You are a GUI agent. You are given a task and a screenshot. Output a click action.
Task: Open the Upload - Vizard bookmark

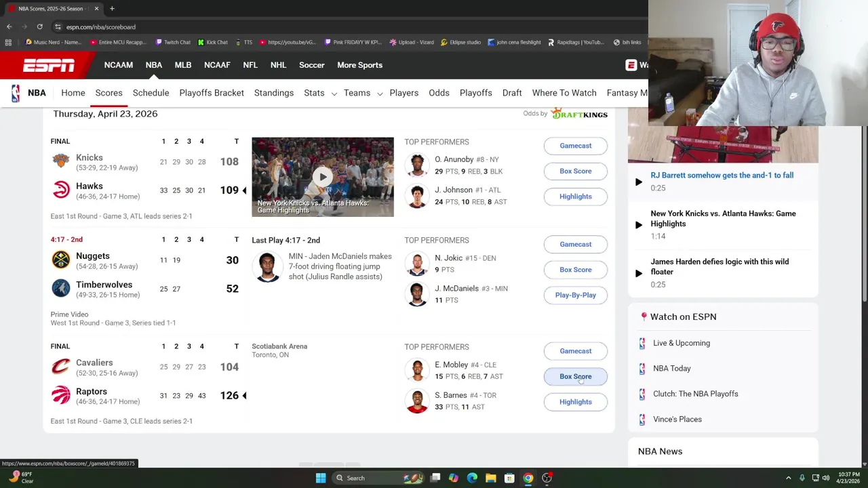point(412,42)
